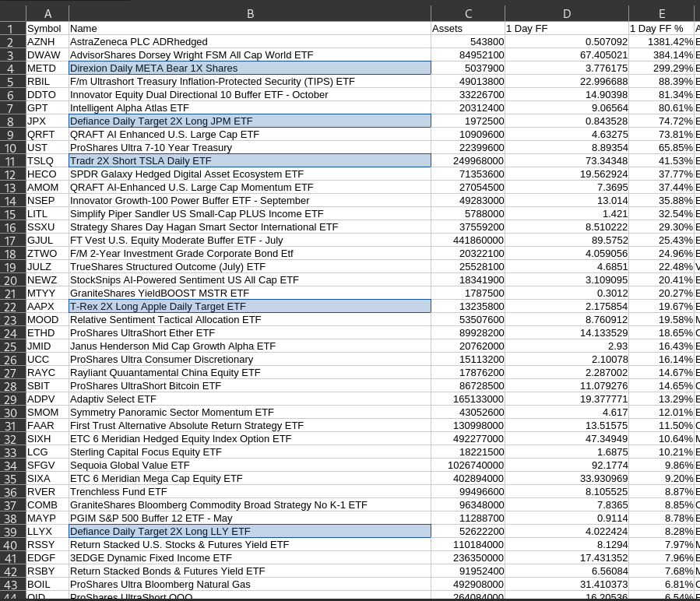Select column D header
This screenshot has height=601, width=700.
click(x=567, y=14)
